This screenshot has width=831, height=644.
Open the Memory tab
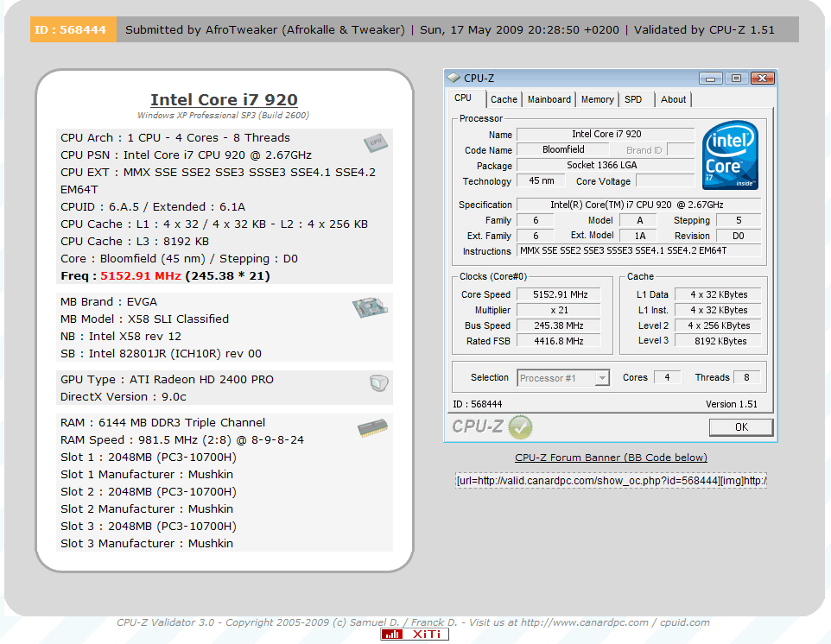(597, 99)
